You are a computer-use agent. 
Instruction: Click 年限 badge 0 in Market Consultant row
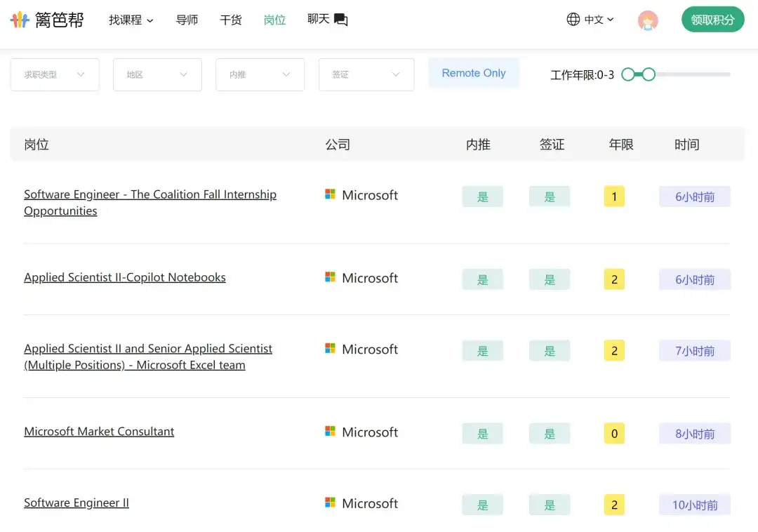click(x=614, y=434)
